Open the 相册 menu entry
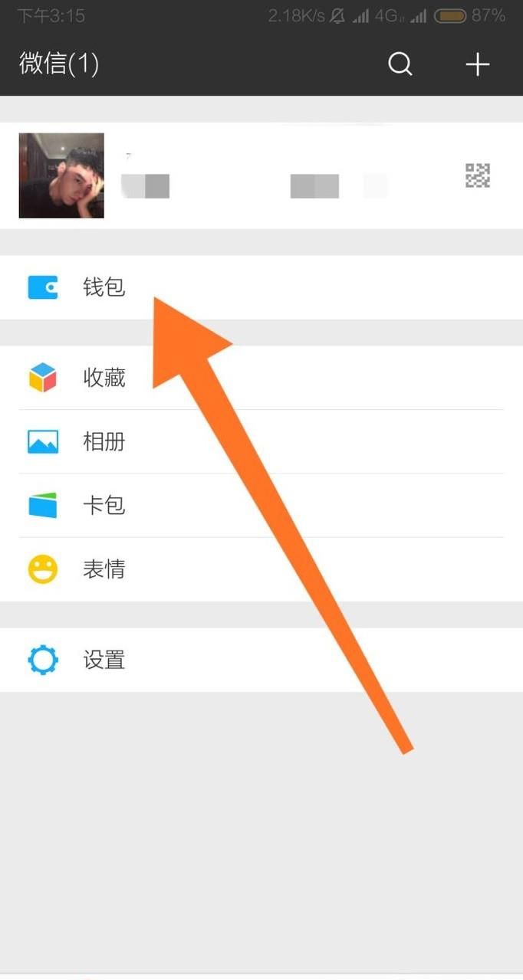The width and height of the screenshot is (523, 980). [x=261, y=441]
